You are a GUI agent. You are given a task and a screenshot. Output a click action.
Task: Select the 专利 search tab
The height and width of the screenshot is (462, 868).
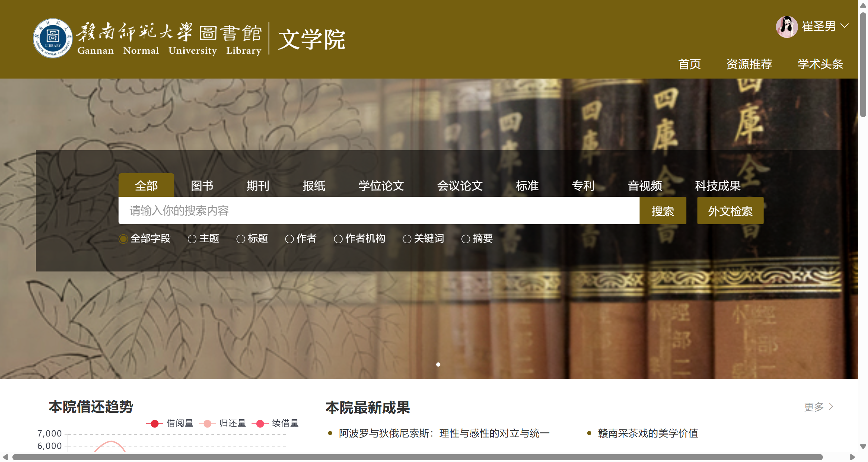[583, 186]
